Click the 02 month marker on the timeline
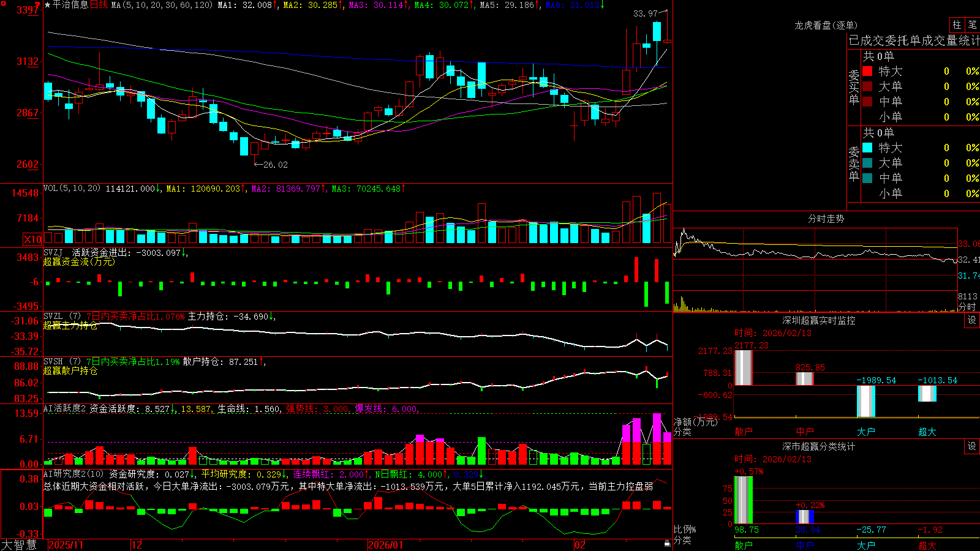The height and width of the screenshot is (551, 980). tap(579, 545)
